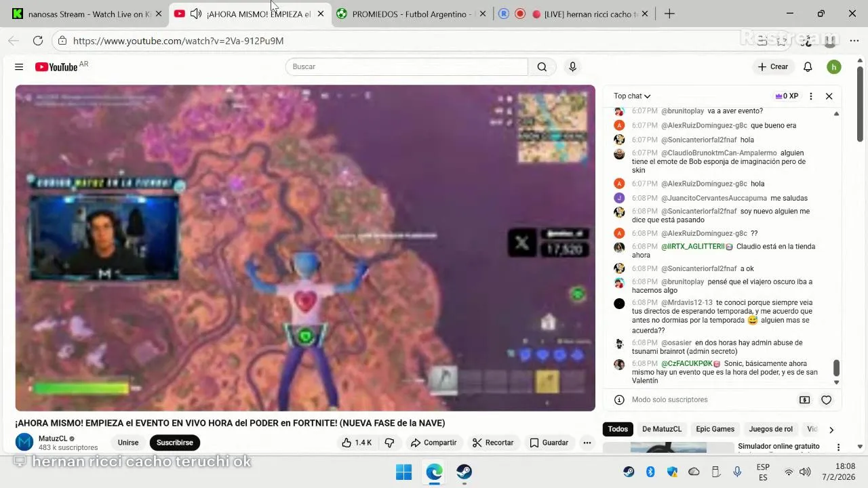This screenshot has width=868, height=488.
Task: Close the live chat panel
Action: (x=829, y=96)
